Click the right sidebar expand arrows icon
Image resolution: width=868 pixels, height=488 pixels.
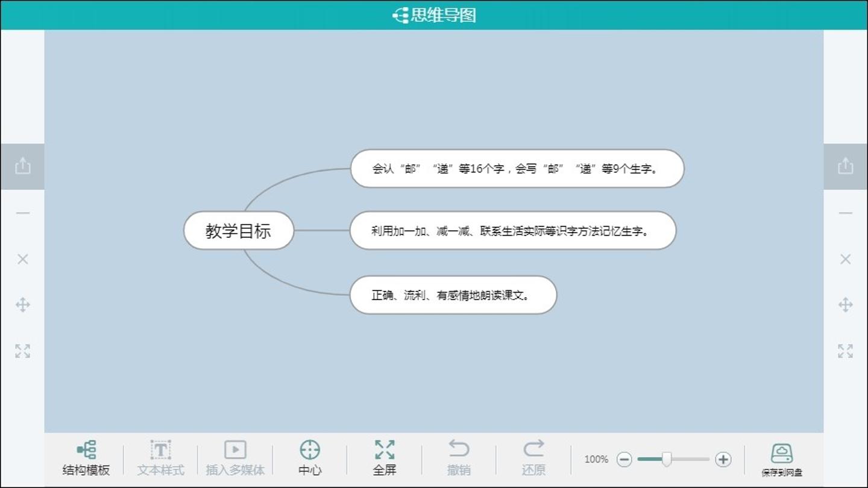(x=845, y=351)
